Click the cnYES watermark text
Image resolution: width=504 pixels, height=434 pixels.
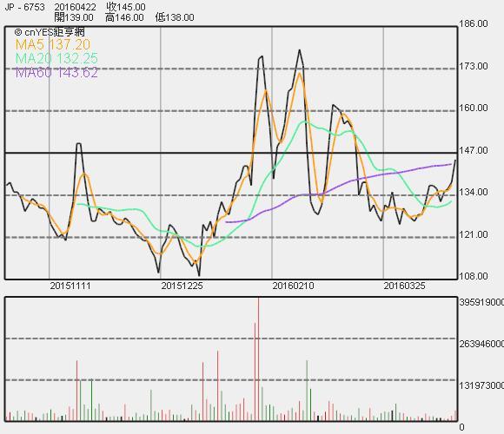(50, 32)
